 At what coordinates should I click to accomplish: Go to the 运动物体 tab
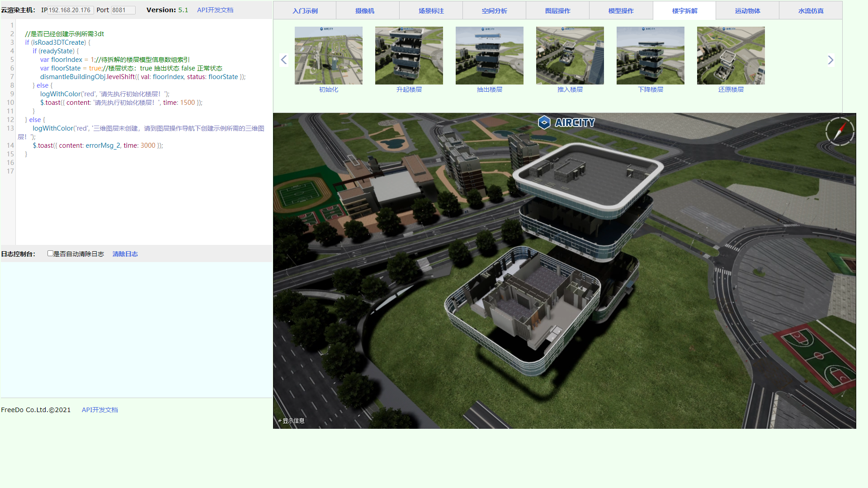(x=747, y=10)
